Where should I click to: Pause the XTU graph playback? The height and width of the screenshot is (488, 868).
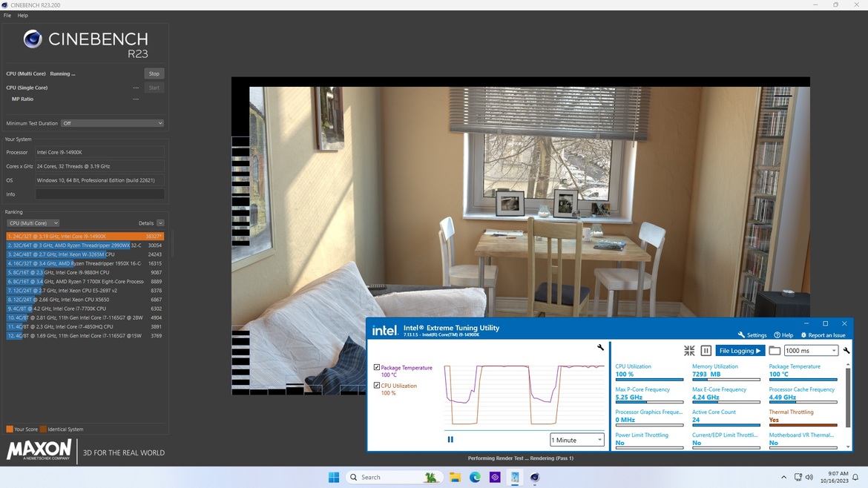[450, 439]
